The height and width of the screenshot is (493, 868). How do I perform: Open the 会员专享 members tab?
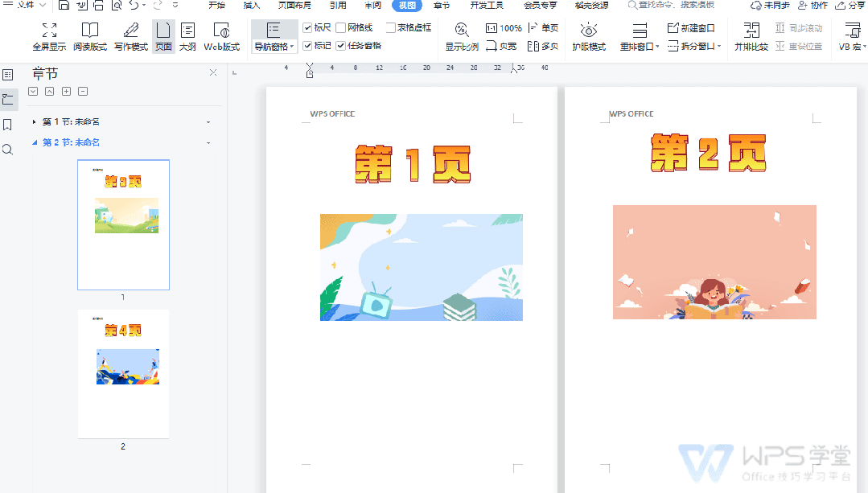pyautogui.click(x=541, y=6)
